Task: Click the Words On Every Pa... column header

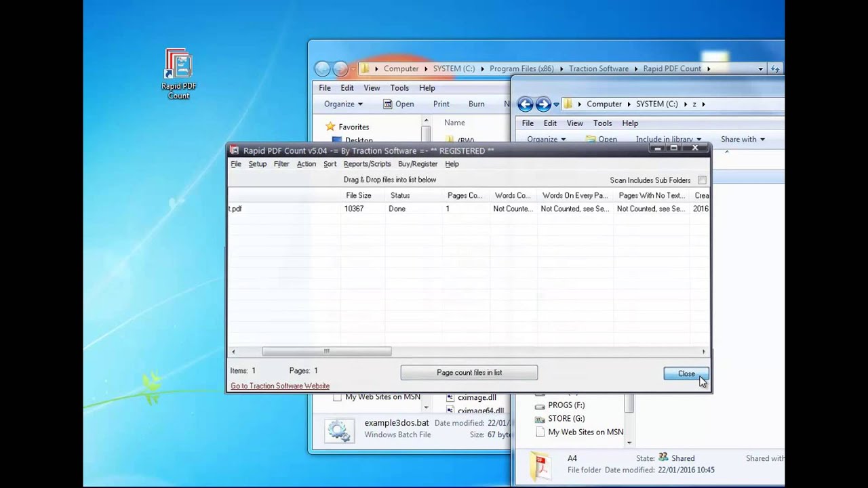Action: point(575,195)
